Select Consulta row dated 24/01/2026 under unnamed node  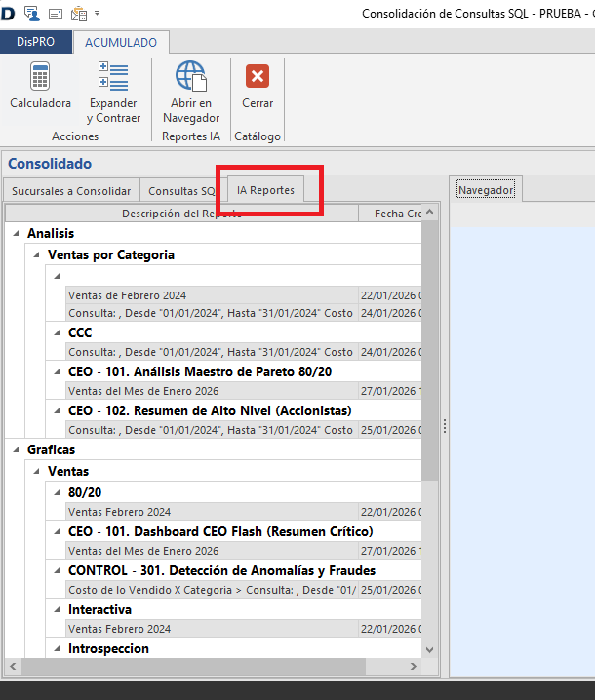[x=244, y=313]
